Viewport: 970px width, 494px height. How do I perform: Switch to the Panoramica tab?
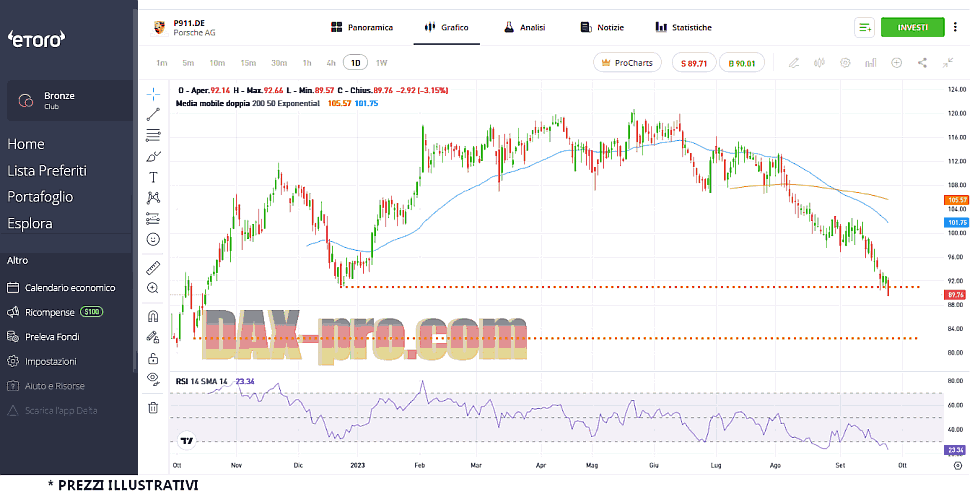362,27
